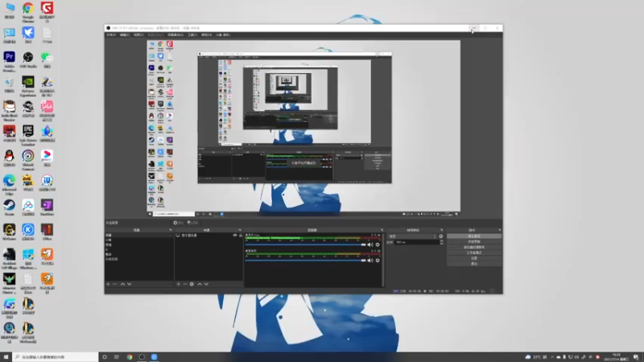Open Steam desktop shortcut
This screenshot has height=362, width=644.
pyautogui.click(x=9, y=208)
